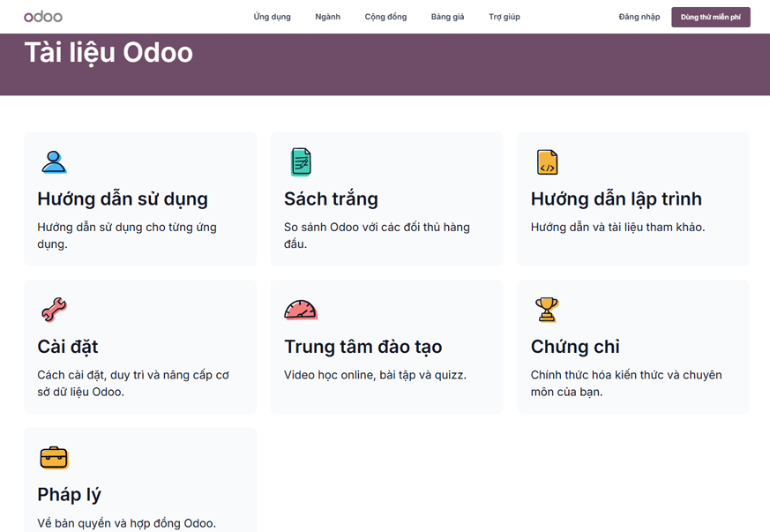The image size is (770, 532).
Task: Open the Hướng dẫn sử dụng guide
Action: (x=121, y=199)
